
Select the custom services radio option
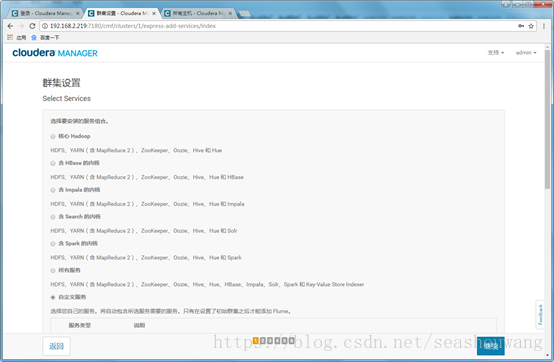[53, 297]
